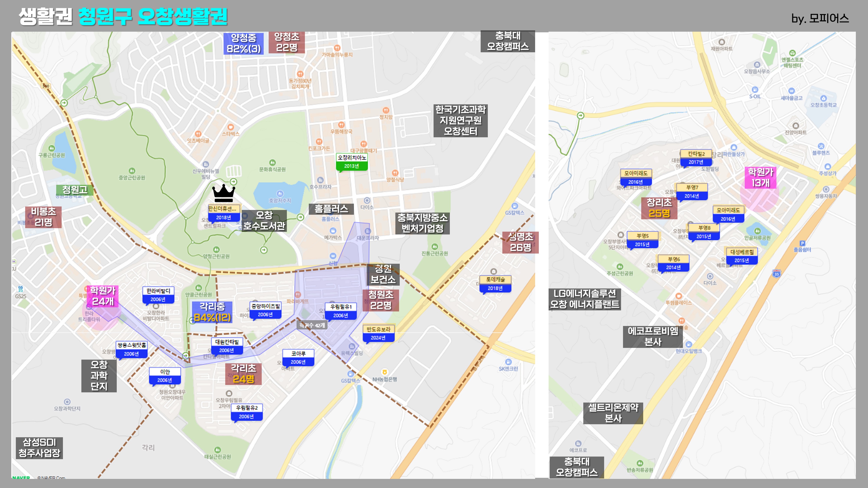Viewport: 868px width, 488px height.
Task: Click the black crown icon
Action: [x=224, y=193]
